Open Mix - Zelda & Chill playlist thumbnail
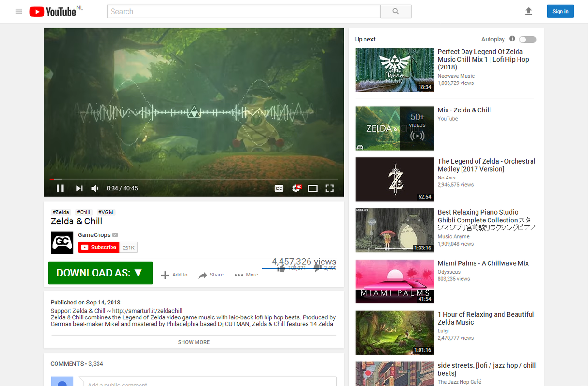Viewport: 588px width, 386px height. pyautogui.click(x=395, y=128)
